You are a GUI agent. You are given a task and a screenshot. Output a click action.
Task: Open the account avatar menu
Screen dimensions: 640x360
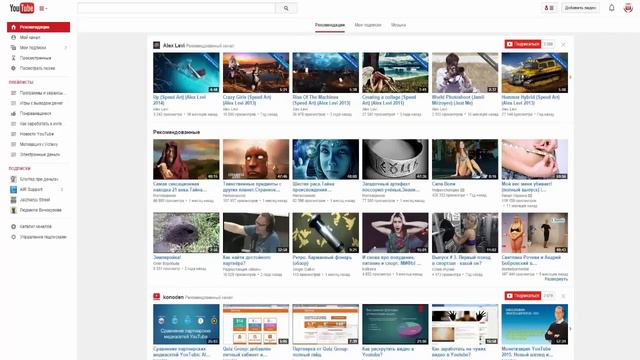(x=628, y=8)
